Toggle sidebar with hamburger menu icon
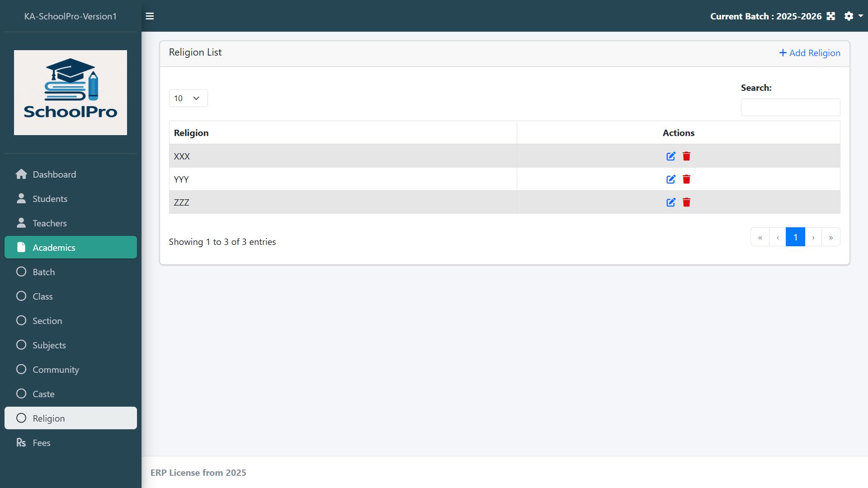 point(150,16)
